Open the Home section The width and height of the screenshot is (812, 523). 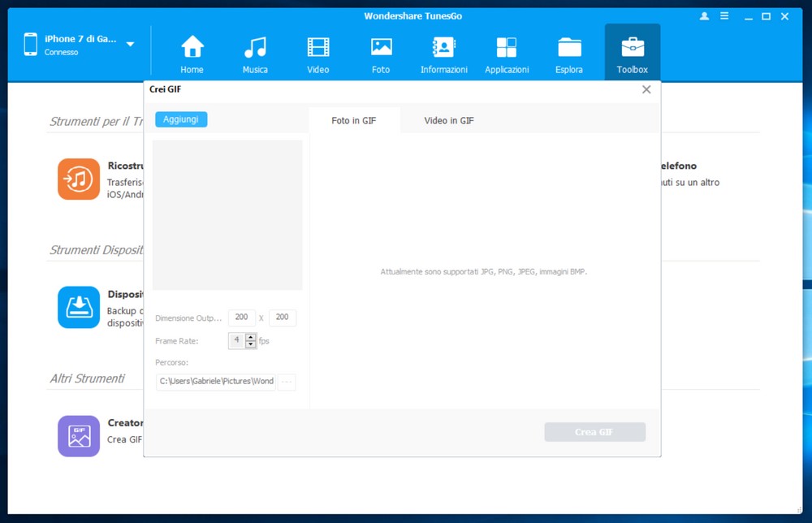192,54
